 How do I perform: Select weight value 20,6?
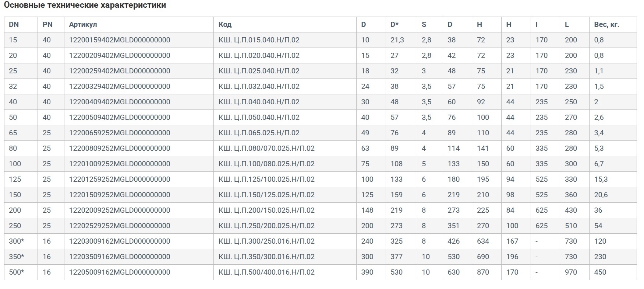pyautogui.click(x=601, y=195)
